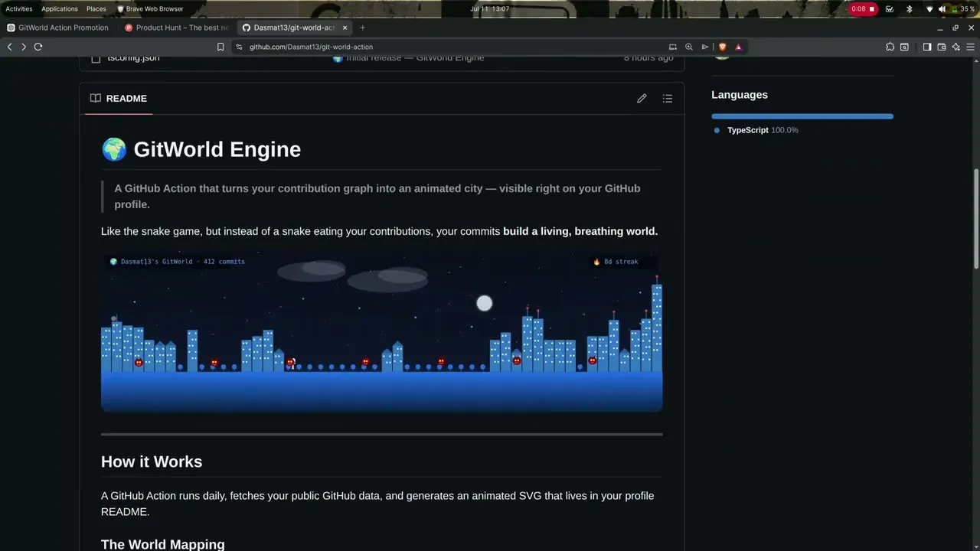This screenshot has height=551, width=980.
Task: Edit README with the pencil icon
Action: click(642, 99)
